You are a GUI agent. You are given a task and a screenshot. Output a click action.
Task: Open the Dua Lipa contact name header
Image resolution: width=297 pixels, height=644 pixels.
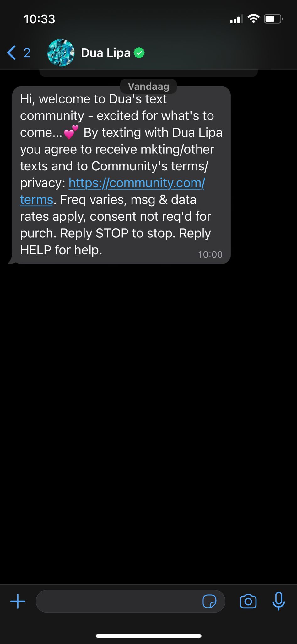coord(105,53)
